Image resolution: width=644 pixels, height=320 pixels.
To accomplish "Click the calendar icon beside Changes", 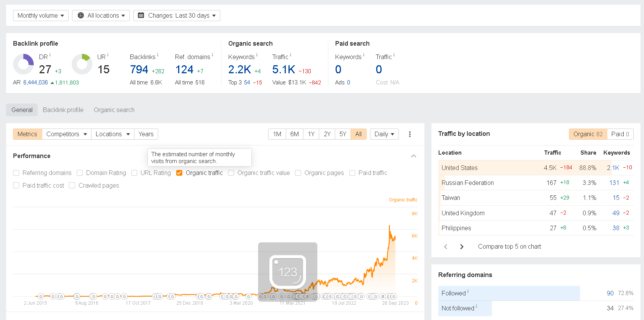I will (141, 15).
